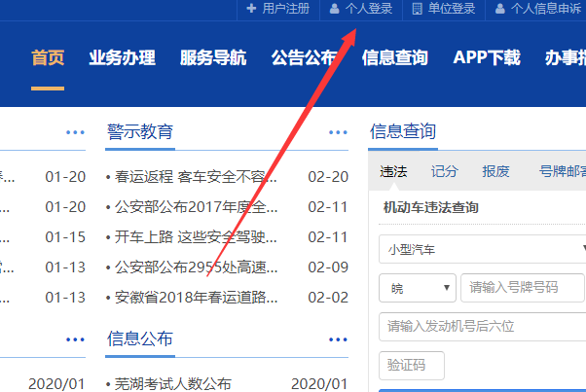Click the 机动车违法查询 form title

click(x=431, y=207)
